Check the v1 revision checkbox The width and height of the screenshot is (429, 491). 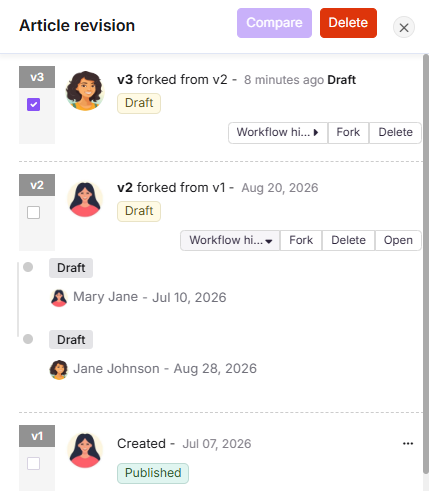(x=33, y=463)
